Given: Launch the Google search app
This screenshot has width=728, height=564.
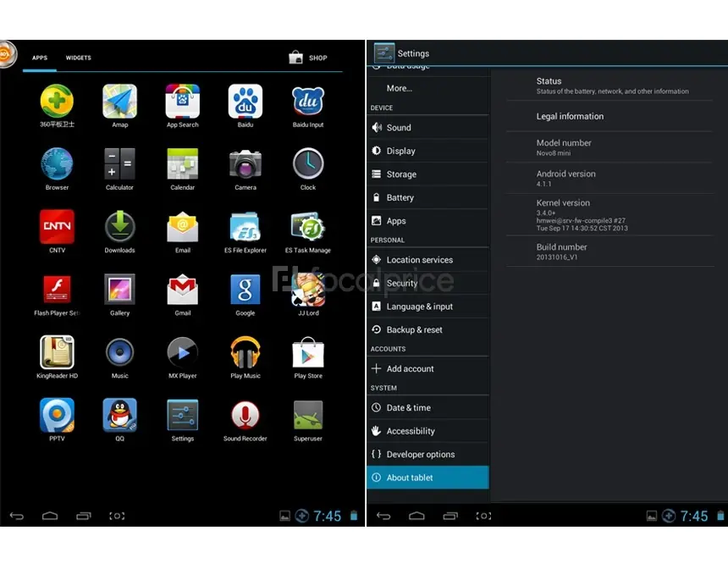Looking at the screenshot, I should coord(245,289).
